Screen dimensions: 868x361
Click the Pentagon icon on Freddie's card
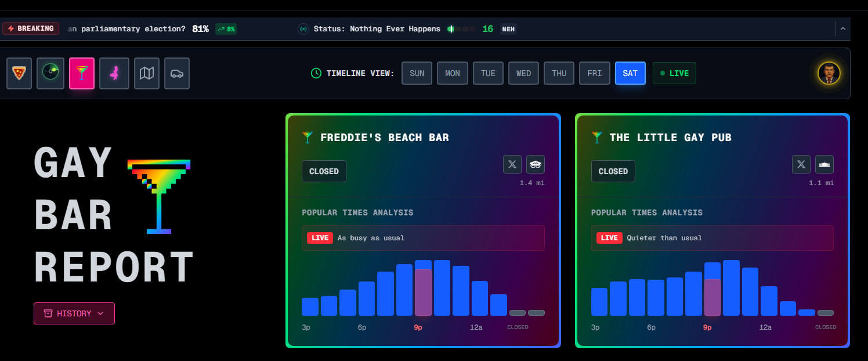536,164
